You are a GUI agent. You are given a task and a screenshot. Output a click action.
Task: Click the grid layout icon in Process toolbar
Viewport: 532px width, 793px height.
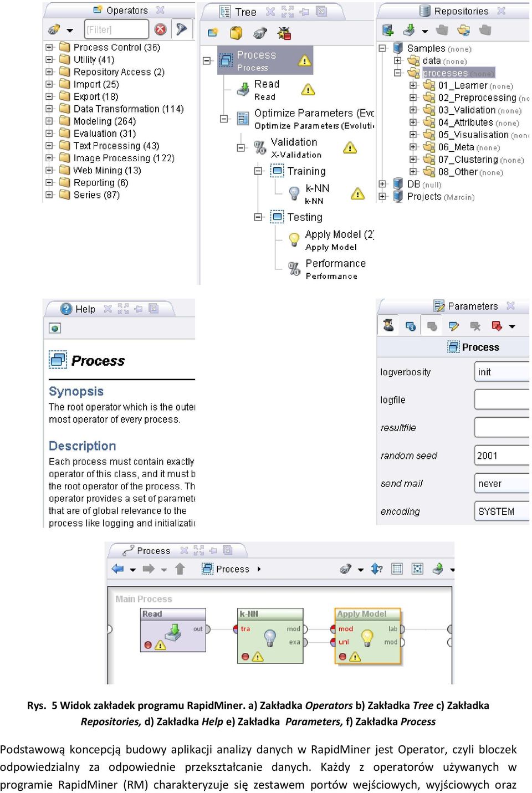tap(397, 569)
